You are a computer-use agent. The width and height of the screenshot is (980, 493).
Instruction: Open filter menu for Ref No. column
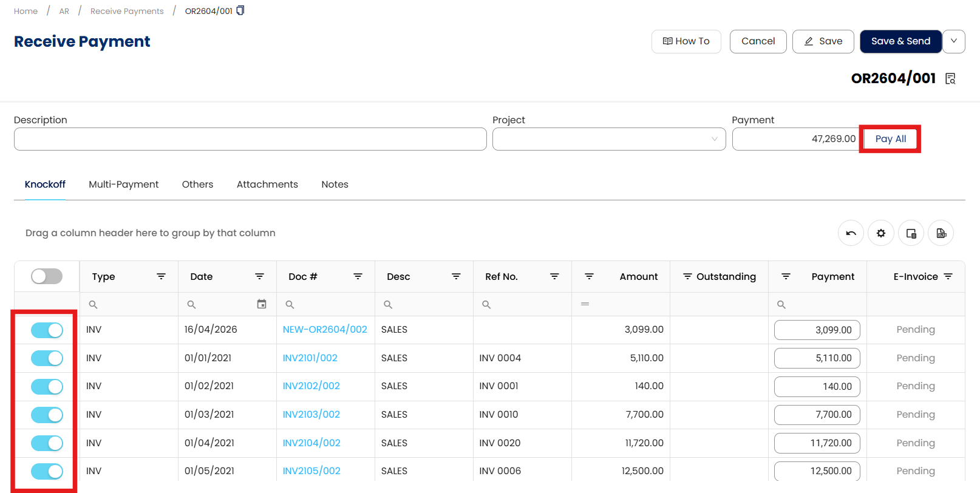555,276
